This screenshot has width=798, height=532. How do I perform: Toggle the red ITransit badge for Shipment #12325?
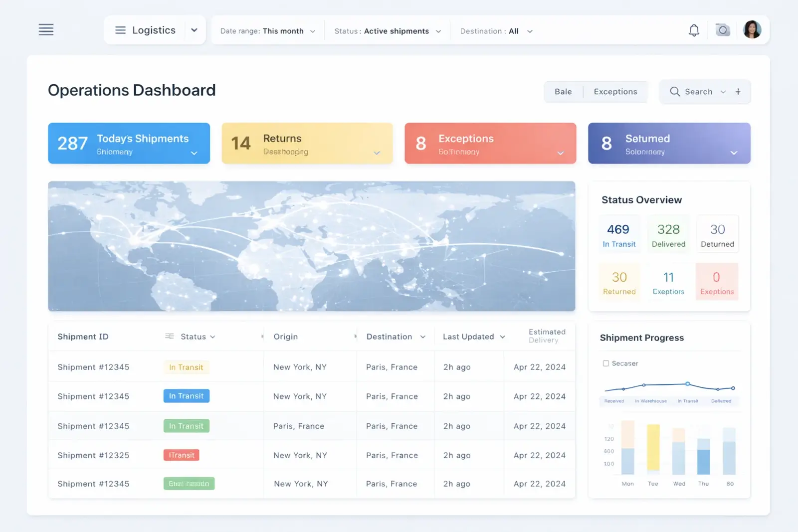[181, 455]
